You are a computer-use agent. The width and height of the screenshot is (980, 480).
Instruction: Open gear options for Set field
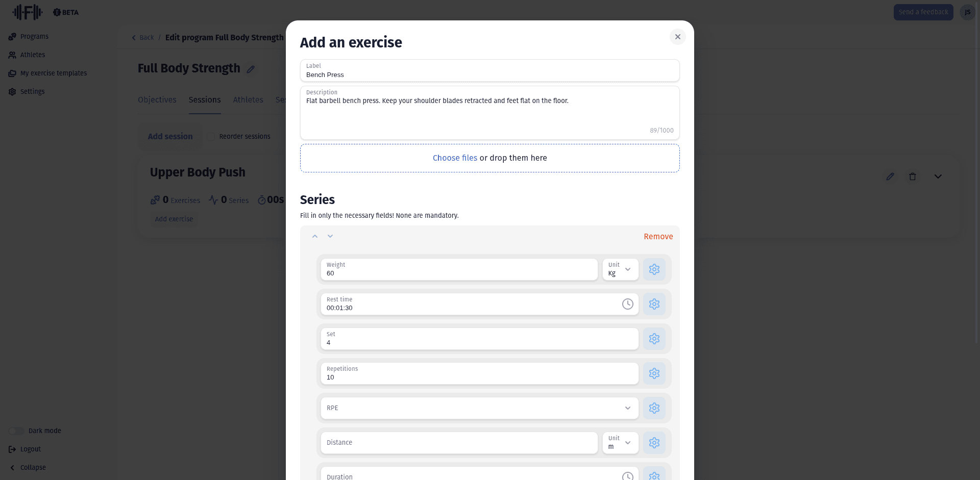[654, 339]
